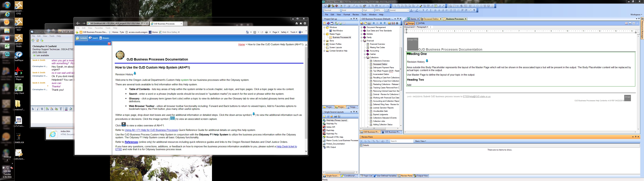Click the References link in help page
Image resolution: width=644 pixels, height=181 pixels.
131,142
